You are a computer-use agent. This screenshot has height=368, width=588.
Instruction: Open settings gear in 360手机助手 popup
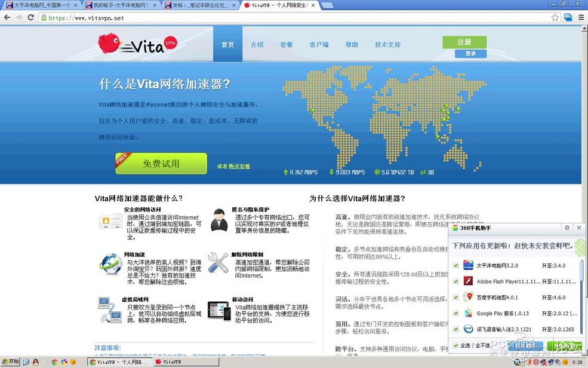(x=567, y=228)
